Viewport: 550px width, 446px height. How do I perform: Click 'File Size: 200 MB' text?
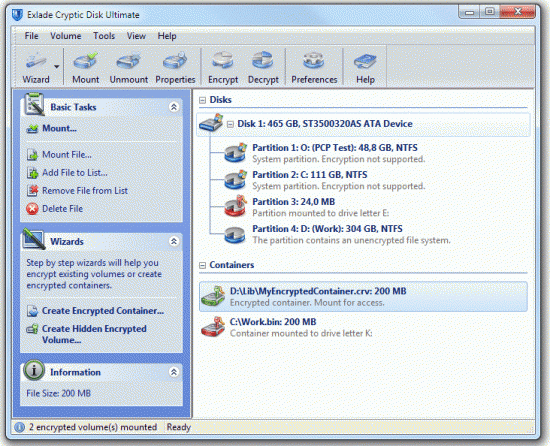[59, 393]
